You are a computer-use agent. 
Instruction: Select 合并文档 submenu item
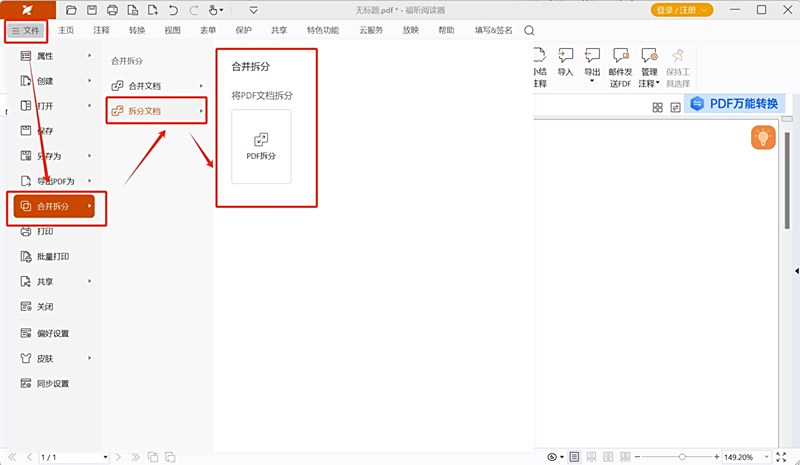click(157, 86)
